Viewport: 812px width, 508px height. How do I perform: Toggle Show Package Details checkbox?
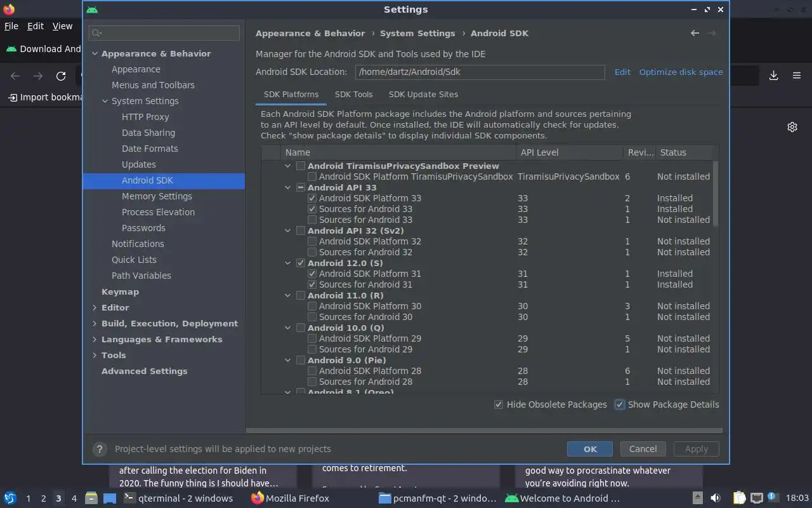(x=620, y=404)
